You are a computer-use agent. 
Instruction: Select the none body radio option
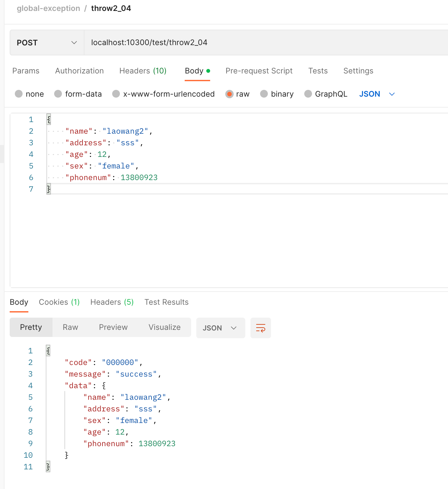pyautogui.click(x=19, y=94)
